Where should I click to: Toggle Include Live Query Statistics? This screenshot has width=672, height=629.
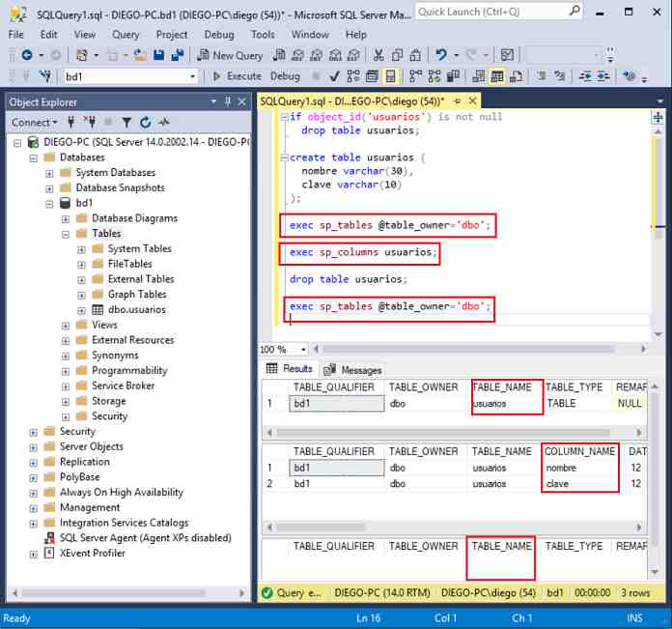(x=434, y=76)
